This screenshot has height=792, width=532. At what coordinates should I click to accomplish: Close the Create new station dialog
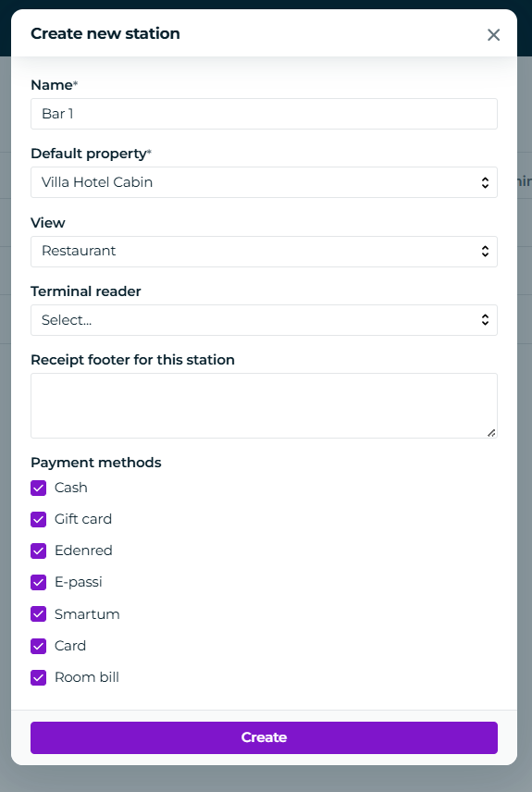coord(493,34)
